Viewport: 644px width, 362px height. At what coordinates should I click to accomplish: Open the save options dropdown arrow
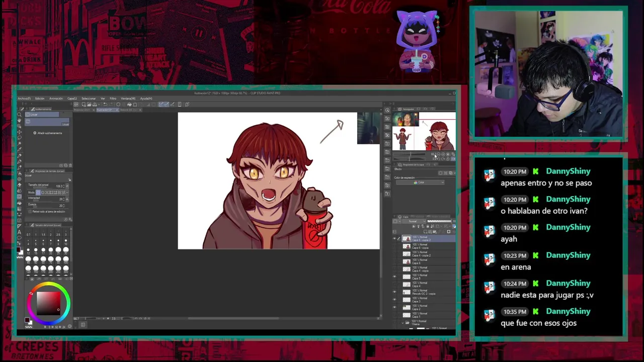click(x=99, y=104)
